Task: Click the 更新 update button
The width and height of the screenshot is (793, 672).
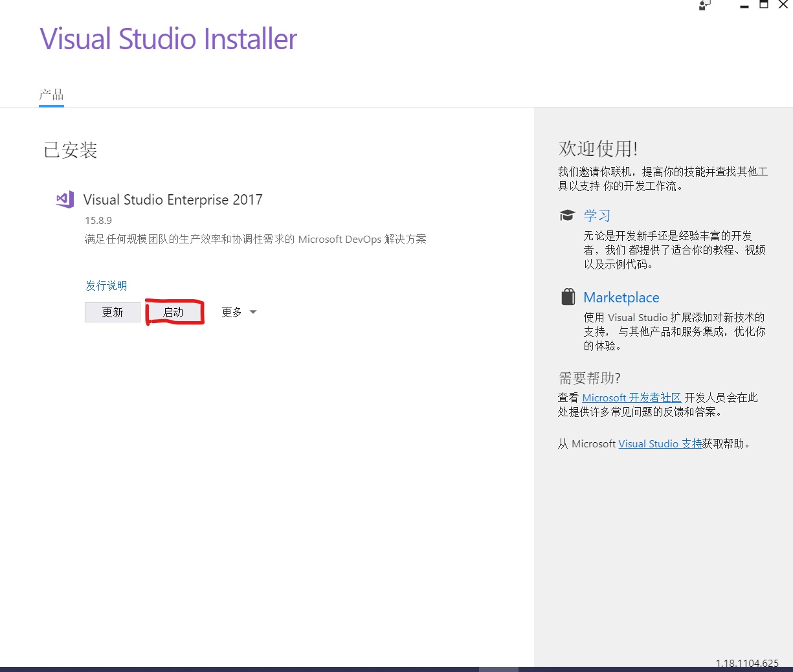Action: point(112,311)
